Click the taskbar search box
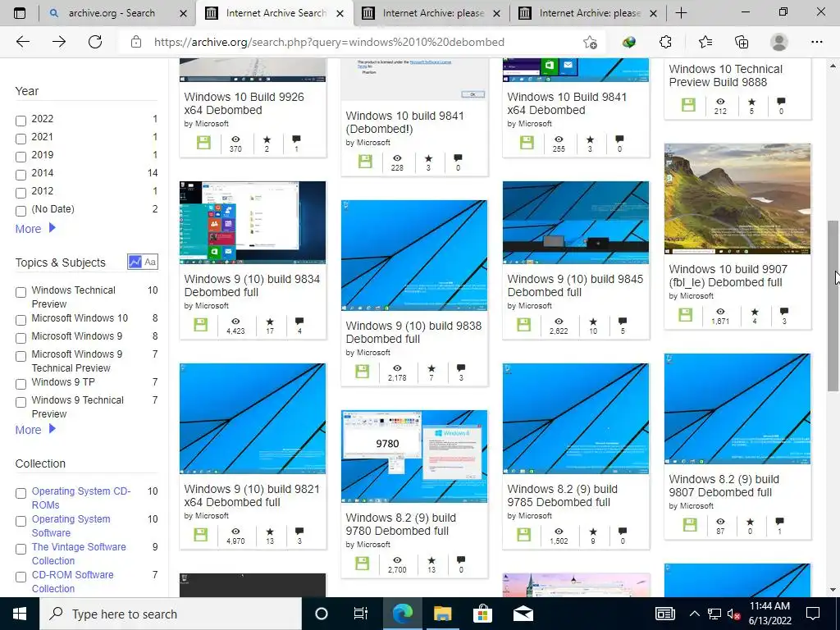The width and height of the screenshot is (840, 630). point(171,614)
